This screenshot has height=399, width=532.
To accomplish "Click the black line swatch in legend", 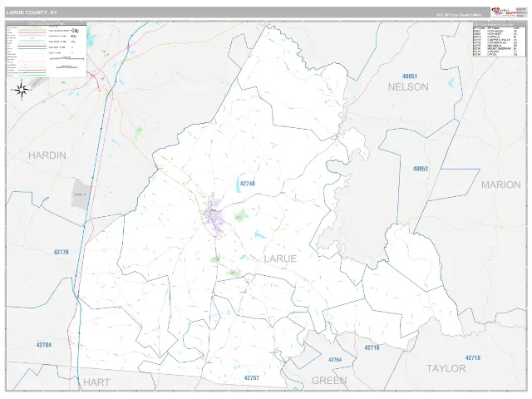I will tap(32, 47).
